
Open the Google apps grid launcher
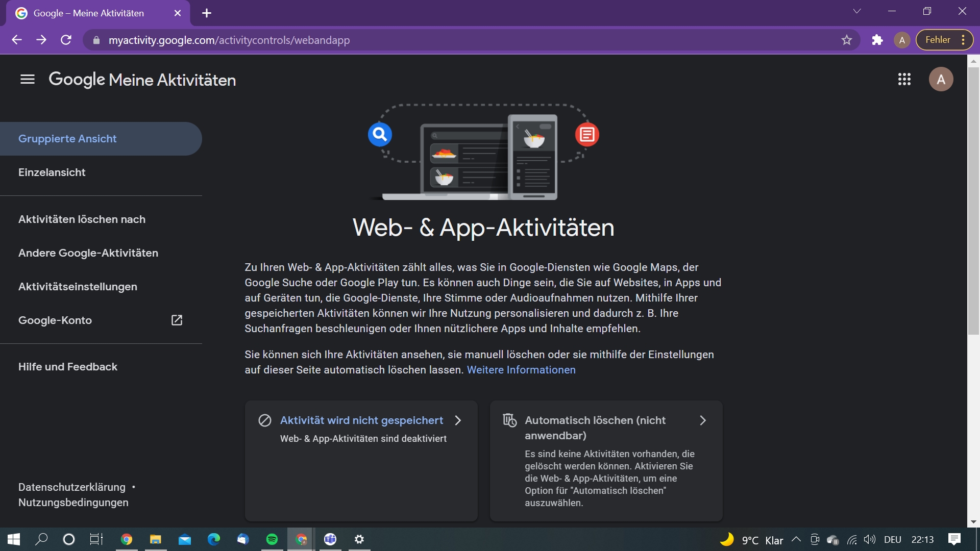pyautogui.click(x=904, y=79)
